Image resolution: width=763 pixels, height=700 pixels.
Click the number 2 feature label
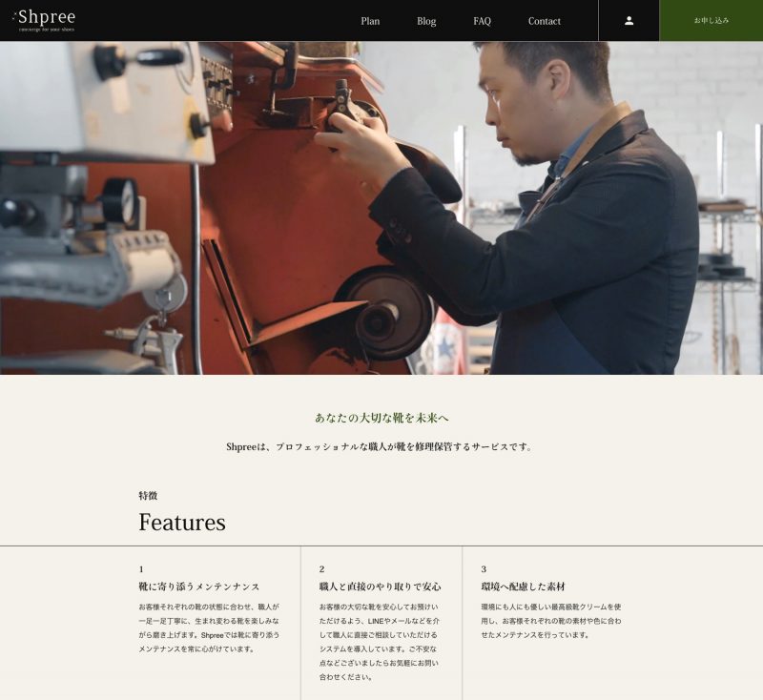321,569
